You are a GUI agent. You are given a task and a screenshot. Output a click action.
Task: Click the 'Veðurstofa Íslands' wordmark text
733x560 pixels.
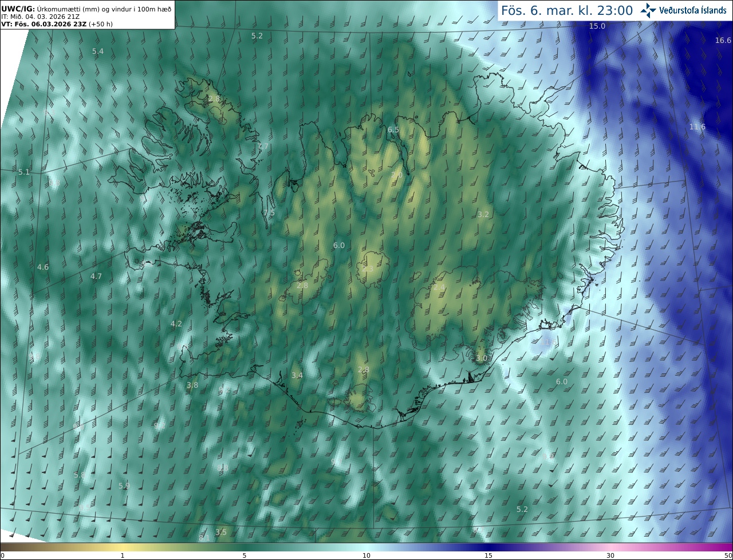click(693, 10)
